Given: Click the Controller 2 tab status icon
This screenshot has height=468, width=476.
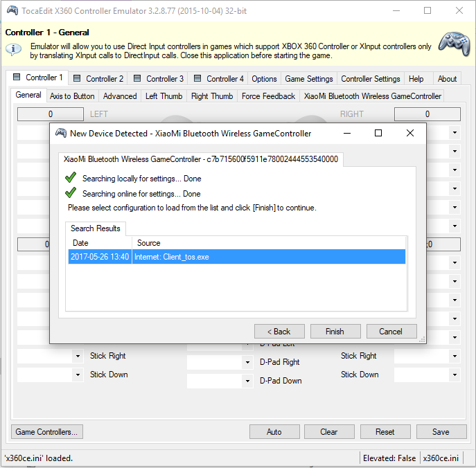Looking at the screenshot, I should coord(77,79).
